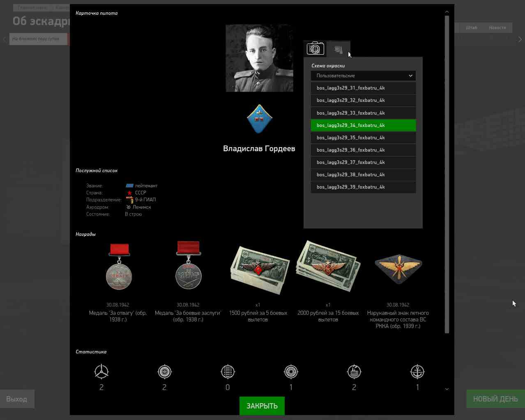Click the 'Ленинск' airfield text

(x=142, y=207)
